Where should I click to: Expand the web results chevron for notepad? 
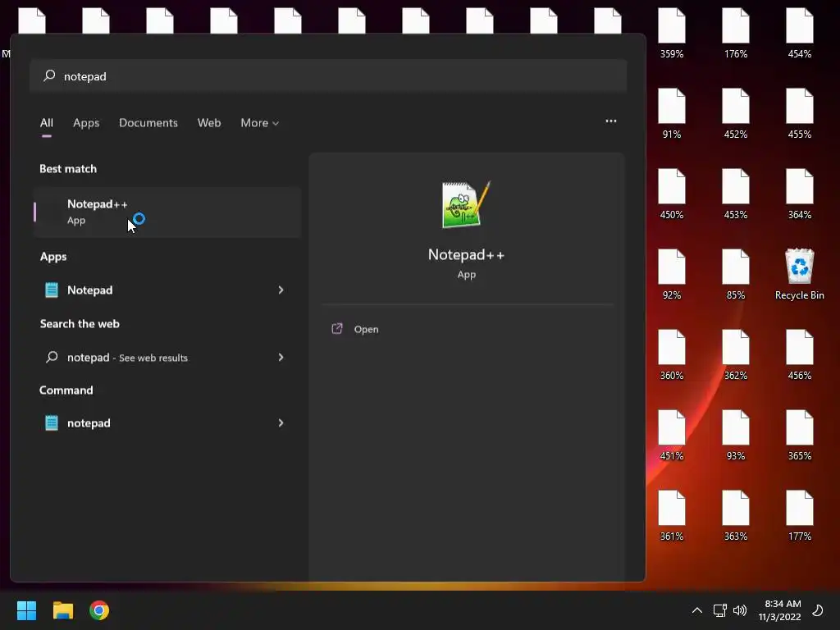[281, 358]
